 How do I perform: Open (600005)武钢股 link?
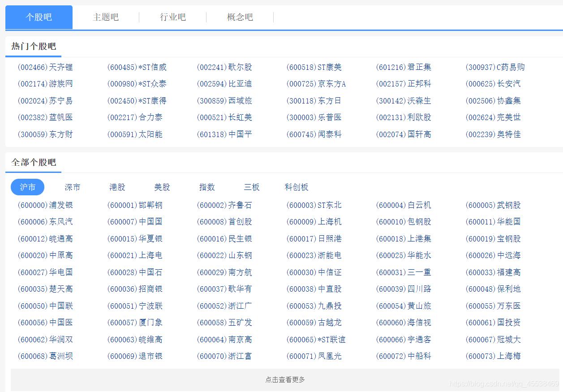tap(493, 205)
